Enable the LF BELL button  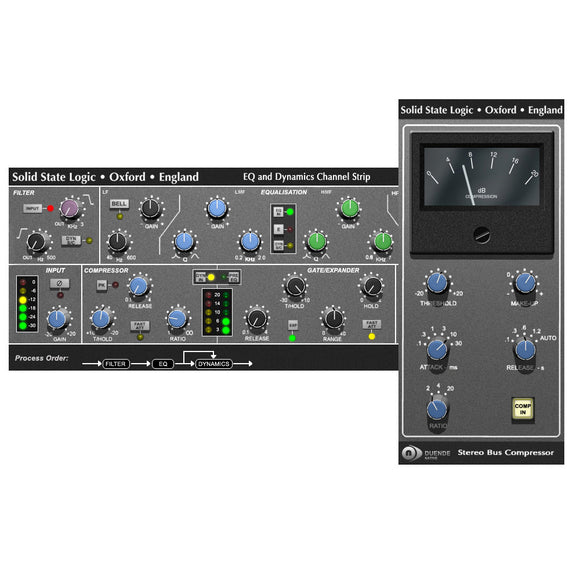point(119,204)
